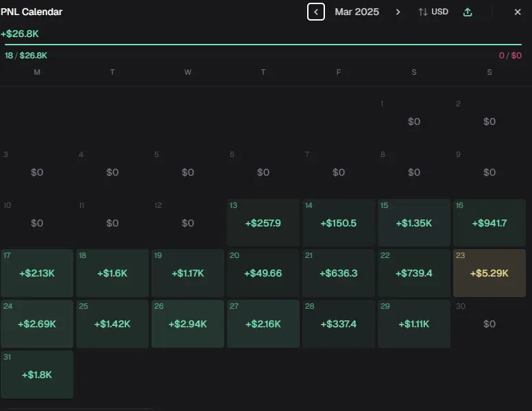Select day 27 cell showing +$2.16K
Image resolution: width=532 pixels, height=411 pixels.
click(x=263, y=324)
